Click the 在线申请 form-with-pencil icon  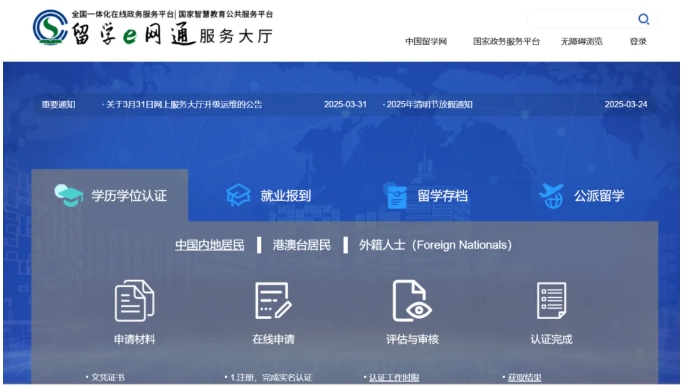coord(273,301)
